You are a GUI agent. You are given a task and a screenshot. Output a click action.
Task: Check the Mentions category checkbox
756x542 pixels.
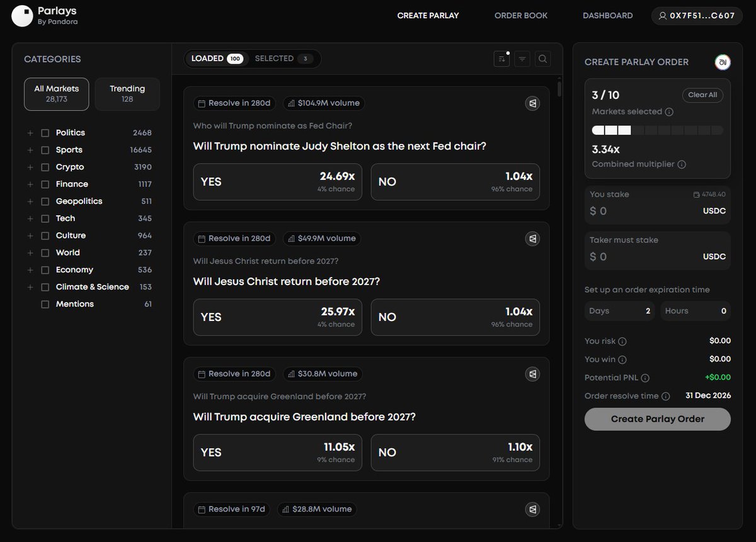[45, 304]
